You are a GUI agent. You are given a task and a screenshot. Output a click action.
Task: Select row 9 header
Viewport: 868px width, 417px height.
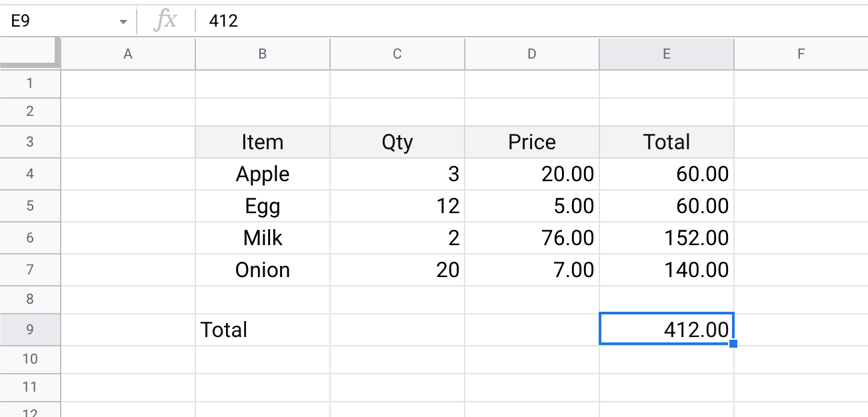point(30,330)
